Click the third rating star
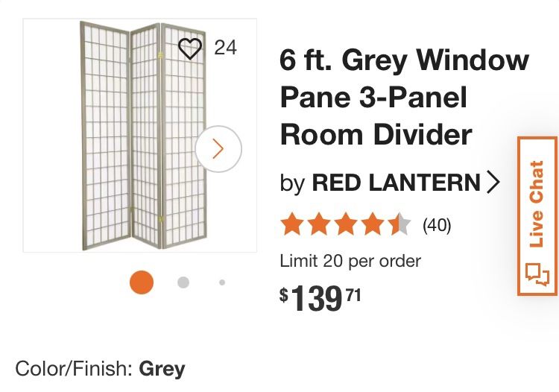Viewport: 559px width, 392px height. click(346, 224)
